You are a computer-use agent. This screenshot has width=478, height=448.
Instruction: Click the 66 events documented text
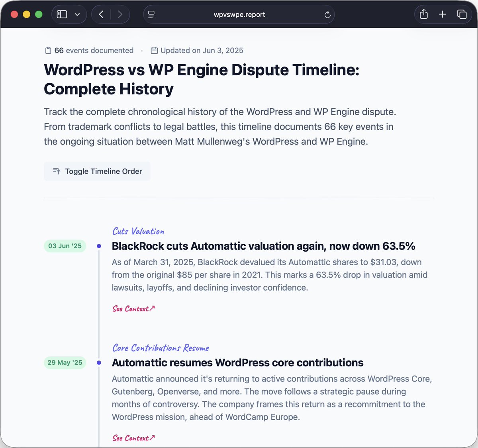point(94,51)
